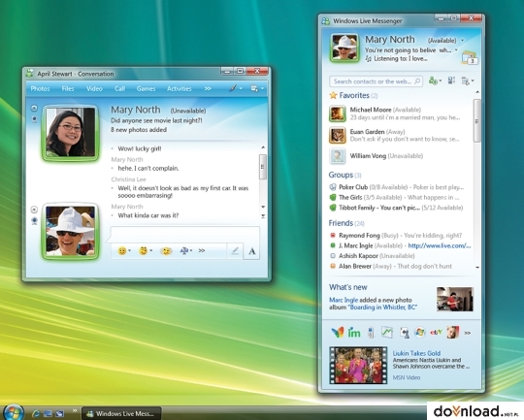The image size is (524, 420).
Task: Collapse Friends section header
Action: pyautogui.click(x=346, y=223)
